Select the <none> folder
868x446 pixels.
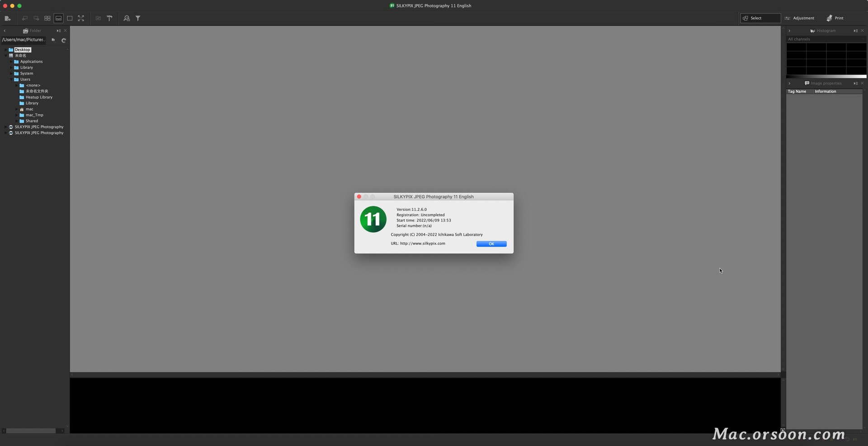[x=33, y=85]
